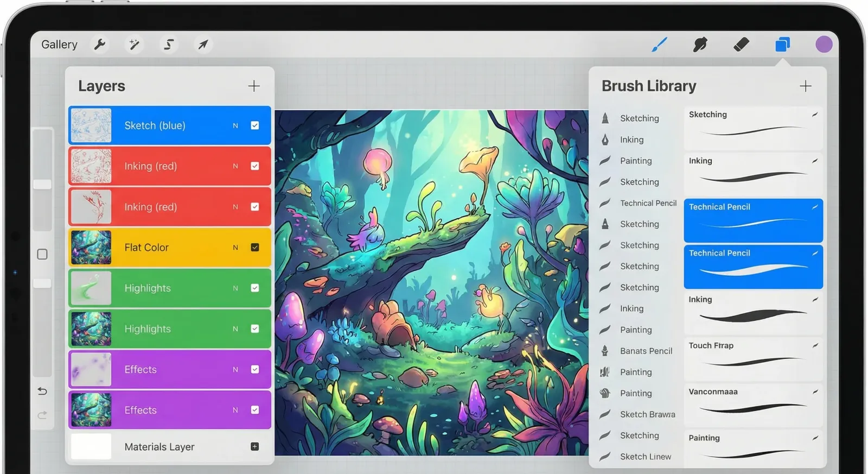This screenshot has height=474, width=868.
Task: Open blend mode N on Effects purple smudges layer
Action: tap(235, 369)
